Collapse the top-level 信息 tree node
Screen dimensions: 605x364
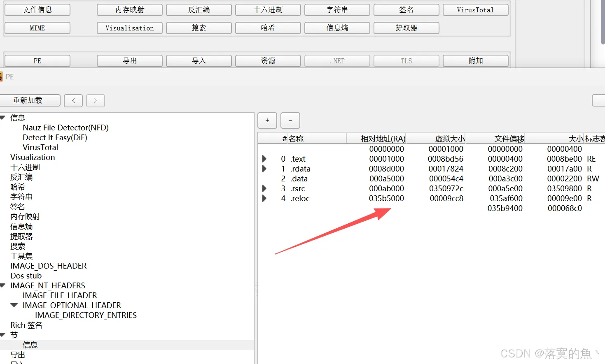3,118
